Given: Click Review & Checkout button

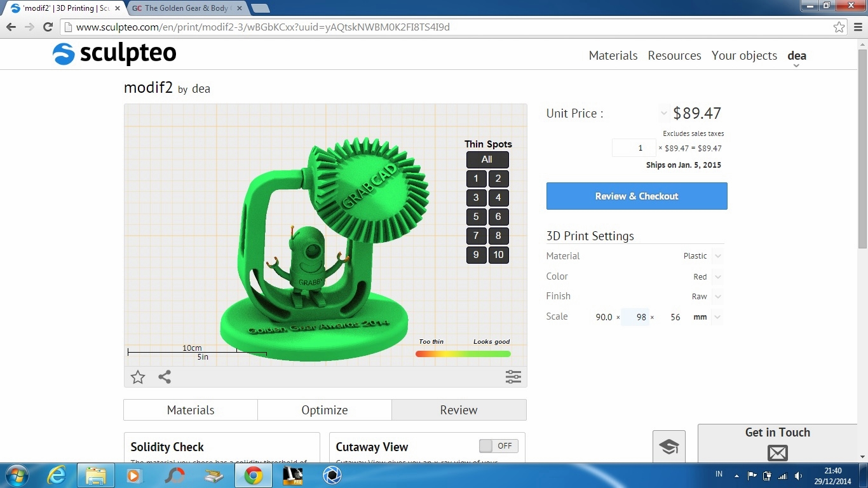Looking at the screenshot, I should click(637, 196).
